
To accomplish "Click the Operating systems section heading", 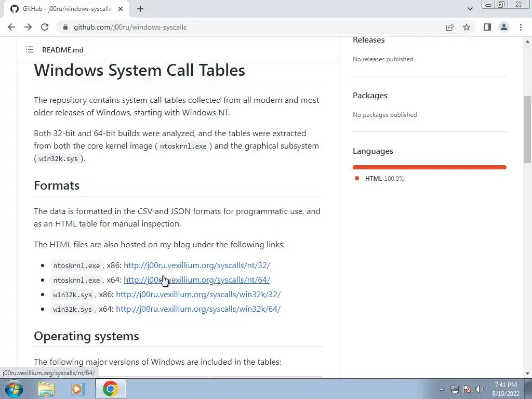I will [x=87, y=336].
